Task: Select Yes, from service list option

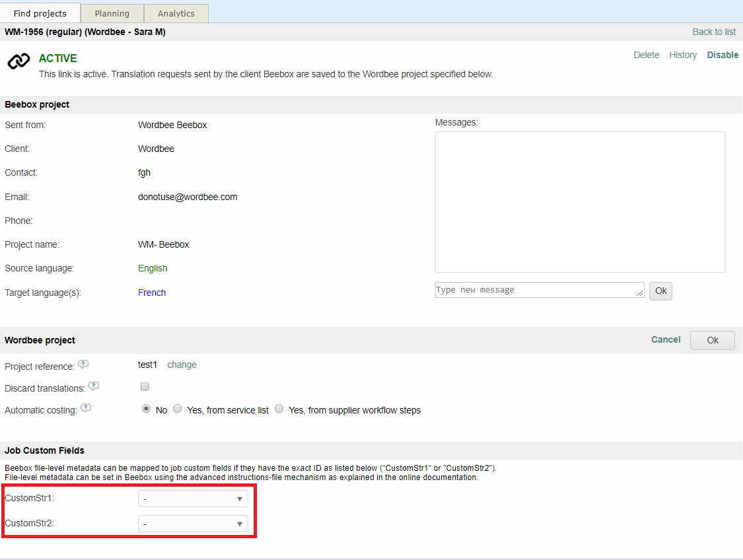Action: [177, 409]
